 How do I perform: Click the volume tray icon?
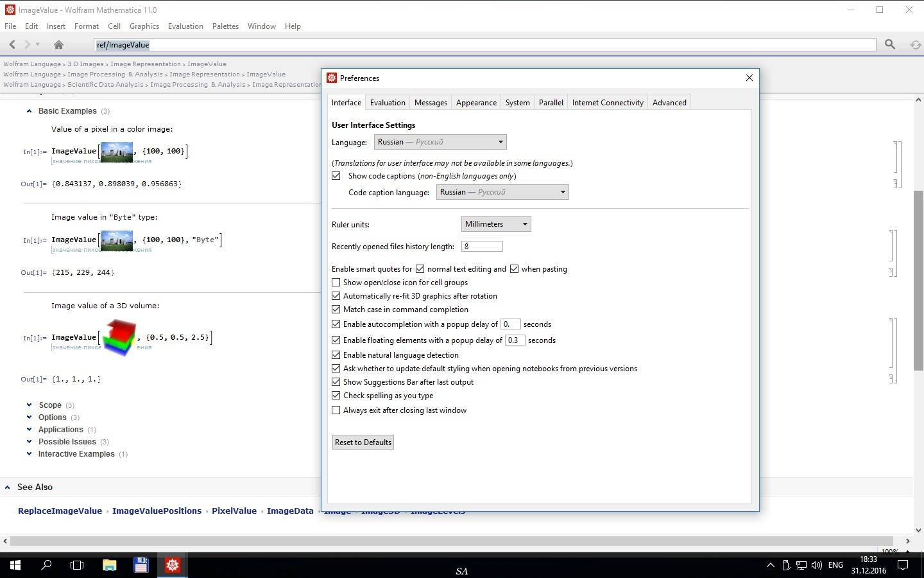click(817, 565)
